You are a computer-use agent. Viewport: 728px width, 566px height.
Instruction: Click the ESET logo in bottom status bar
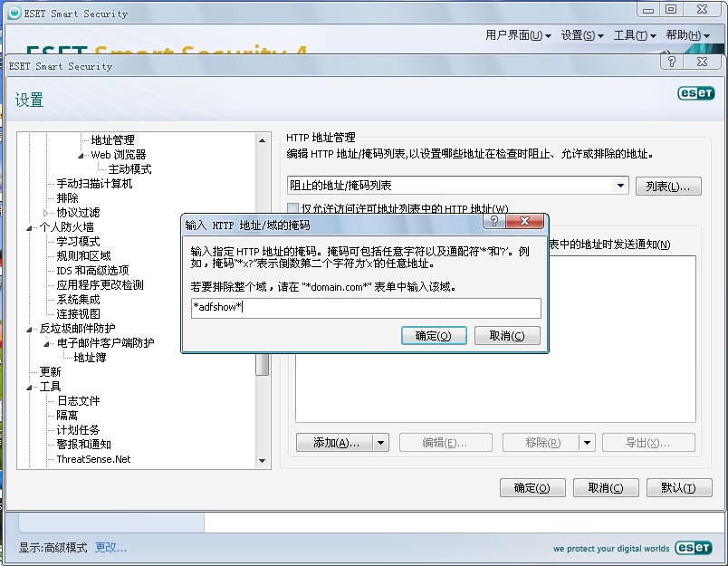694,547
